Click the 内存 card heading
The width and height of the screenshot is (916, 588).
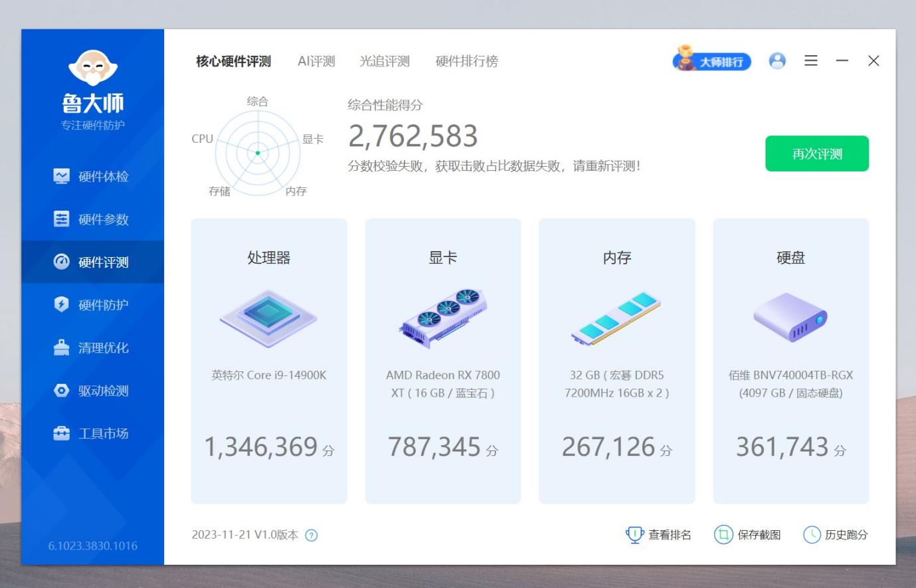pyautogui.click(x=617, y=258)
